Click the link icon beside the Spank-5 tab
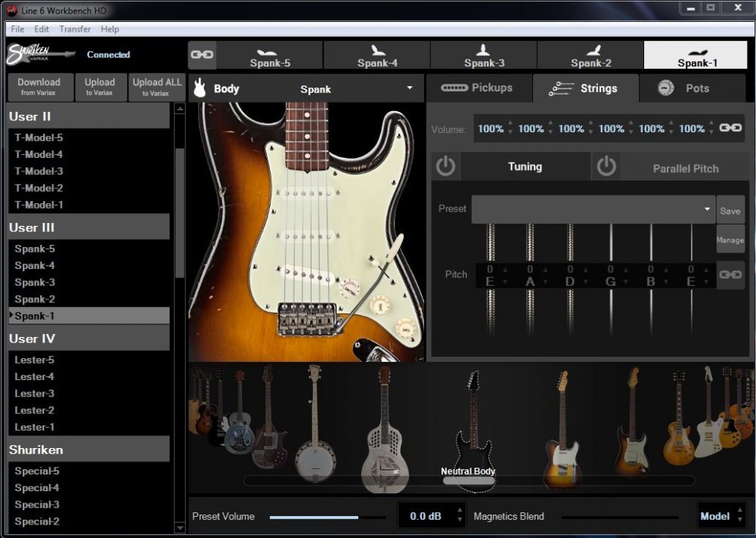Screen dimensions: 756x538 [x=201, y=55]
